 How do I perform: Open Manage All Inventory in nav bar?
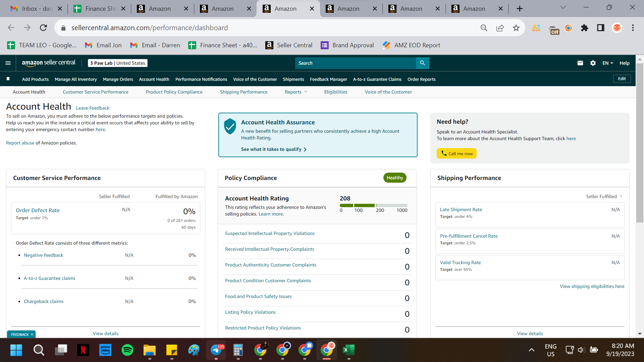pyautogui.click(x=76, y=79)
